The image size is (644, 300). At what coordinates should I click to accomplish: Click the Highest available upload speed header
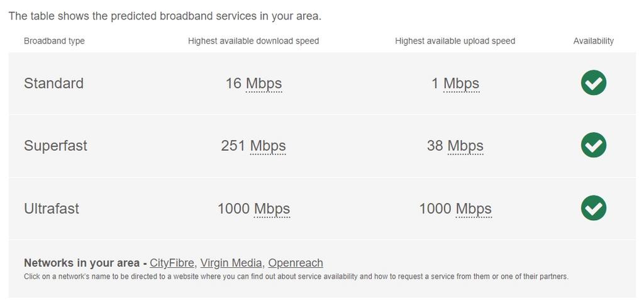point(455,41)
